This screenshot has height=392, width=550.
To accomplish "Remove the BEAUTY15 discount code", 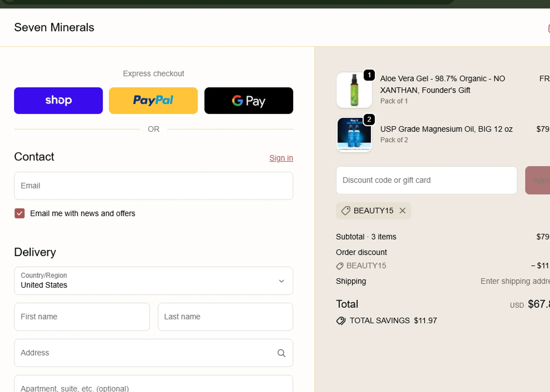I will (x=403, y=211).
